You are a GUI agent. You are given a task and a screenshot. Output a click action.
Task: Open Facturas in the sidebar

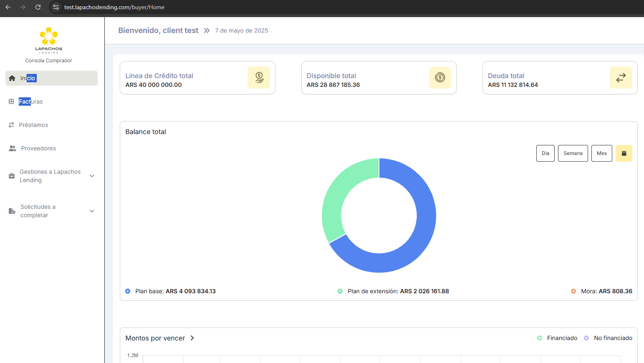30,102
